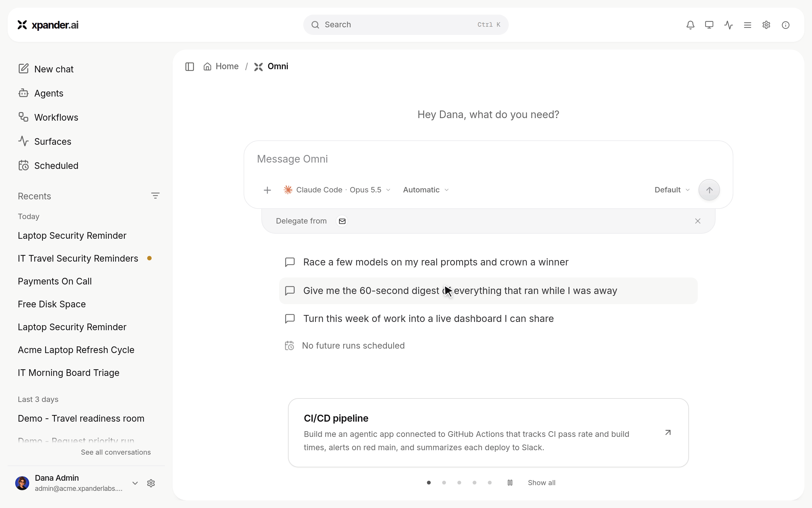Expand the Dana Admin account chevron
This screenshot has width=812, height=508.
pyautogui.click(x=135, y=483)
